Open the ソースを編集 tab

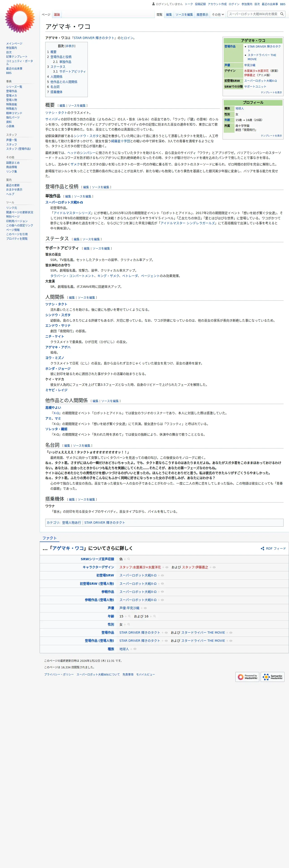pyautogui.click(x=184, y=14)
